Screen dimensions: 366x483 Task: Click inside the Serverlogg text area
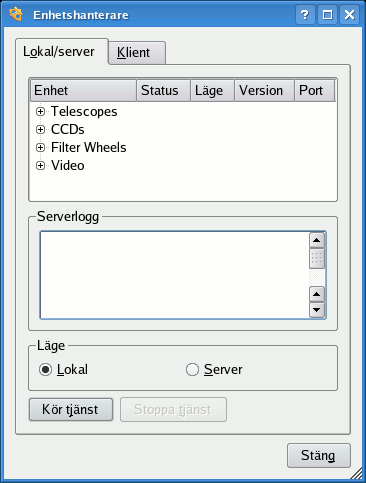coord(175,275)
